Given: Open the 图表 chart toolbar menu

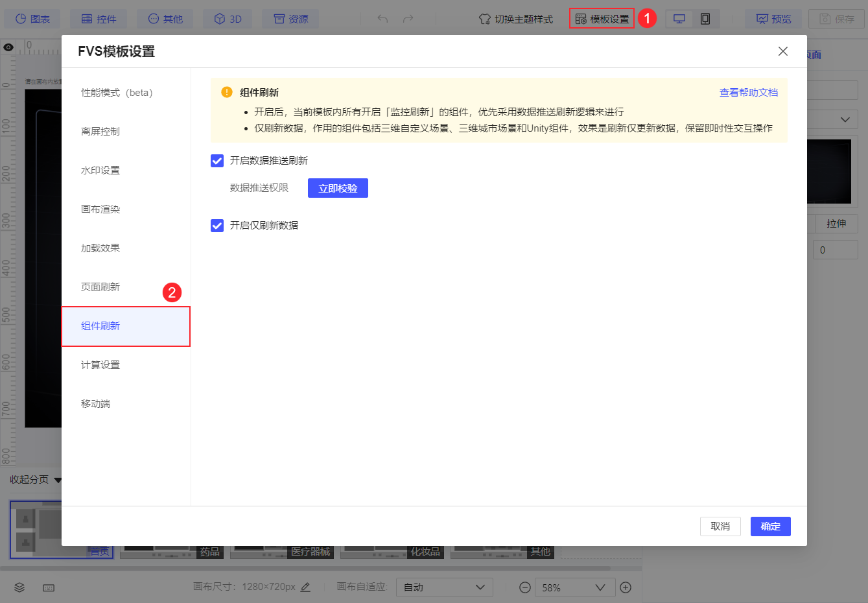Looking at the screenshot, I should click(32, 19).
